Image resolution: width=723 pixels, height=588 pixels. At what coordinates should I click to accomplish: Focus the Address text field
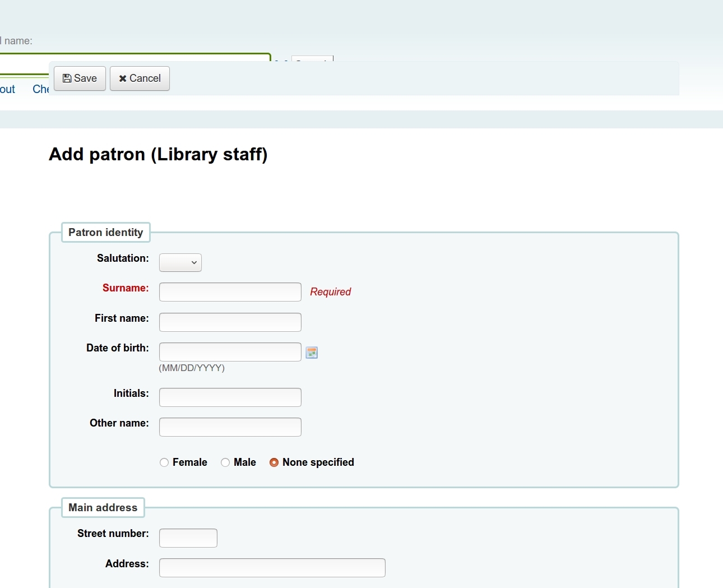(272, 568)
